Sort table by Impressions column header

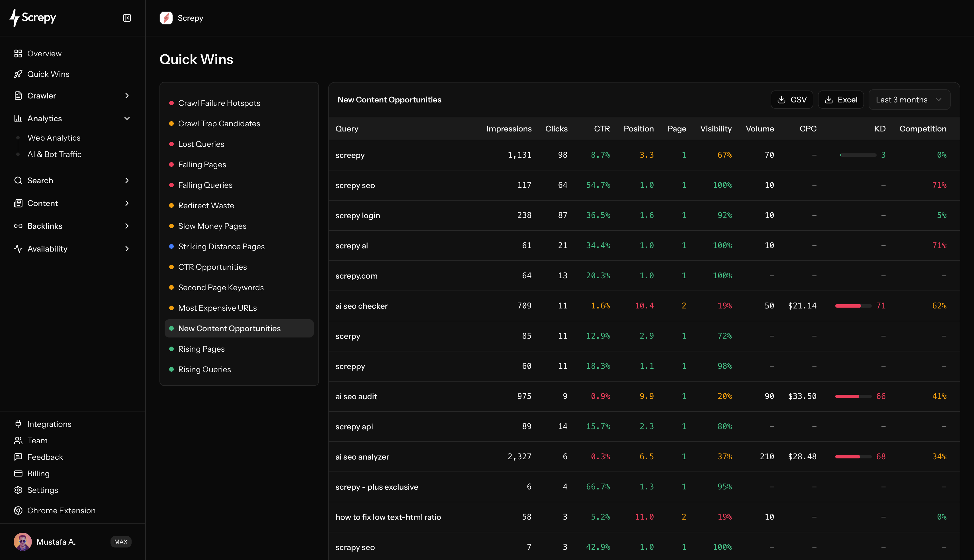509,128
